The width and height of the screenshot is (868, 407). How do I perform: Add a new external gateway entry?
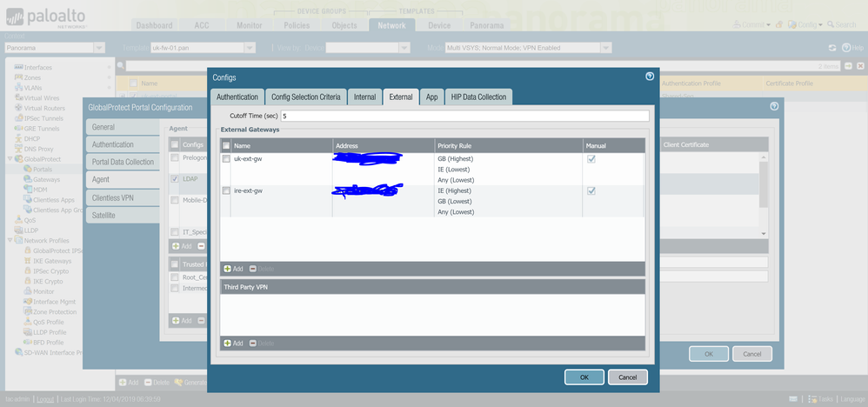[x=233, y=269]
